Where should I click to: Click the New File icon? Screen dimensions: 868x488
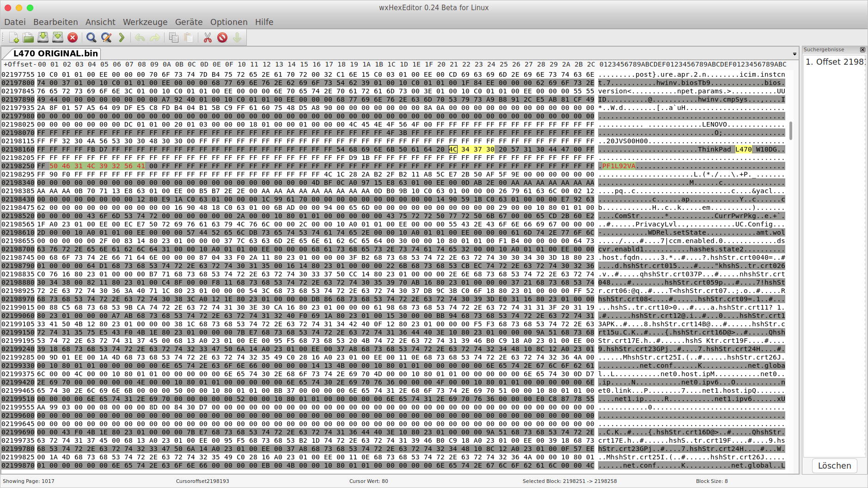14,37
